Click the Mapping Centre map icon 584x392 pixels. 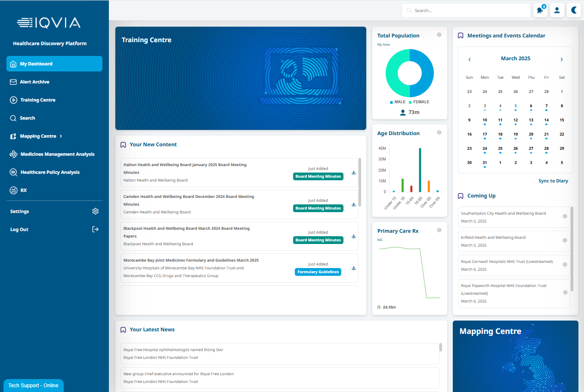pos(13,136)
